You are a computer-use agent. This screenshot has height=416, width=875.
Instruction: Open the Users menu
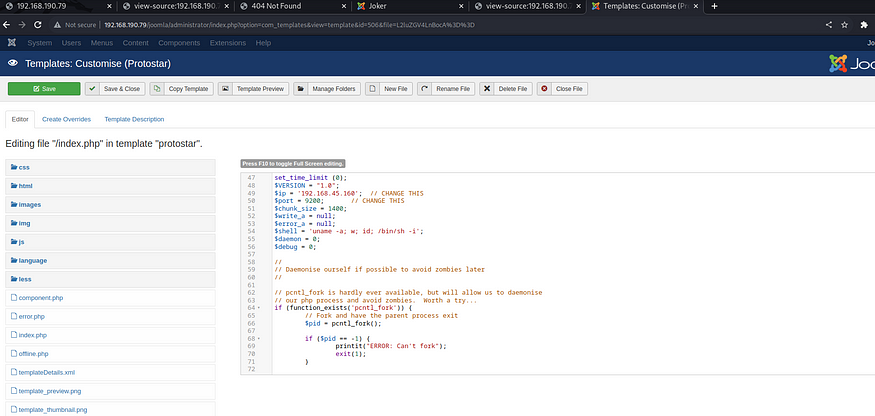tap(71, 43)
